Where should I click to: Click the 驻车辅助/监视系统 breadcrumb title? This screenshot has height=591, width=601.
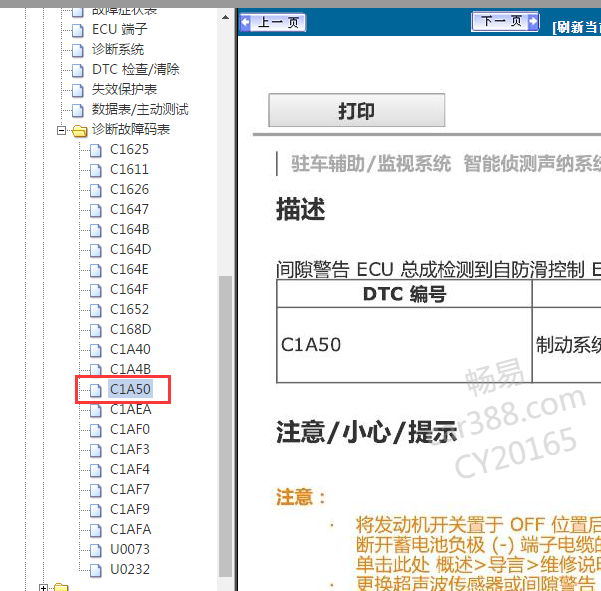coord(371,164)
